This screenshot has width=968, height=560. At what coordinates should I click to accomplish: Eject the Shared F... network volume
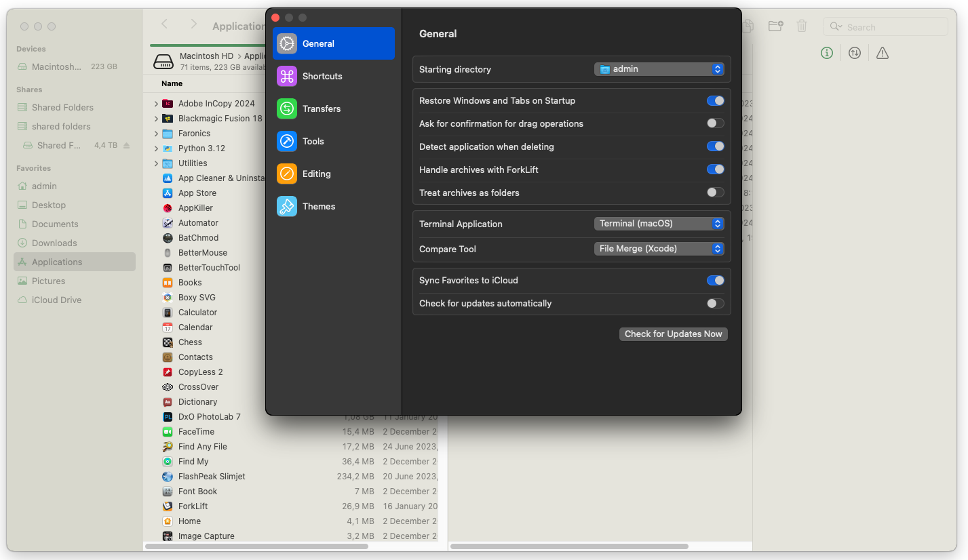[127, 146]
